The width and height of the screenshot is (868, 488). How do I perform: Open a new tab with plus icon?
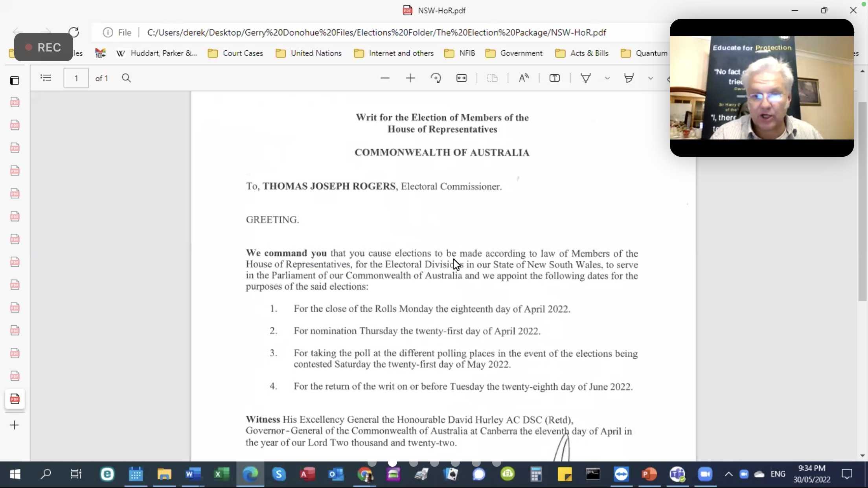tap(14, 425)
